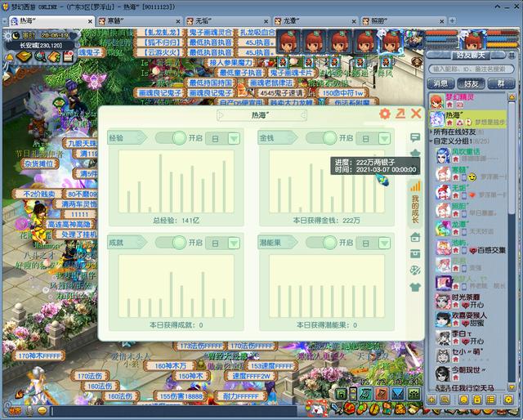Open the 群 tab in friends panel
The image size is (523, 420).
click(501, 83)
